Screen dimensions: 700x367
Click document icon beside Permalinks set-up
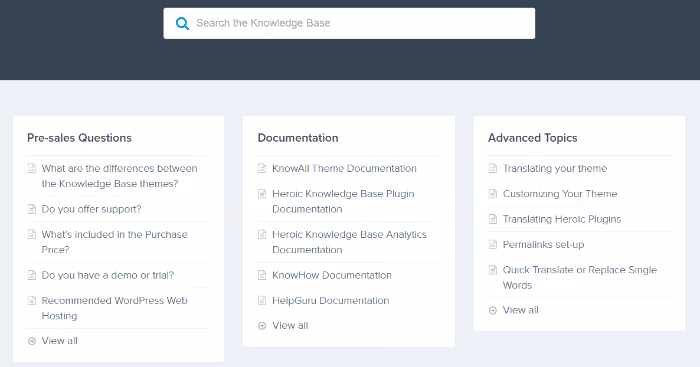[x=492, y=245]
